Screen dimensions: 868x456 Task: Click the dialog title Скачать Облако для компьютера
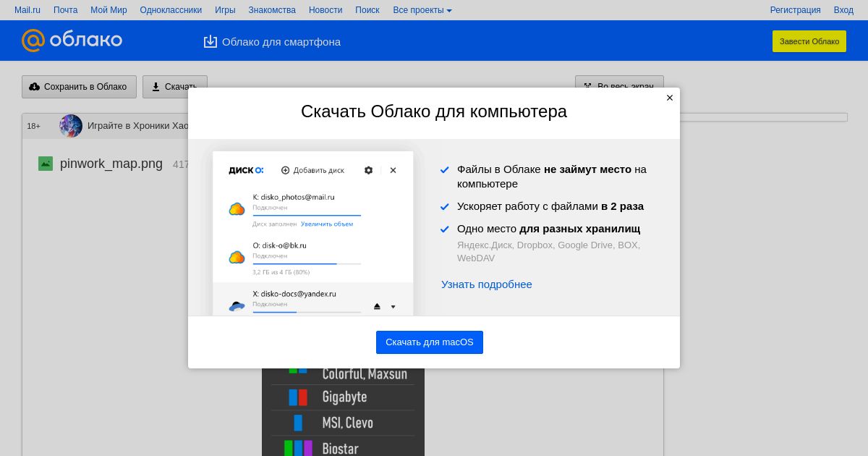(434, 111)
